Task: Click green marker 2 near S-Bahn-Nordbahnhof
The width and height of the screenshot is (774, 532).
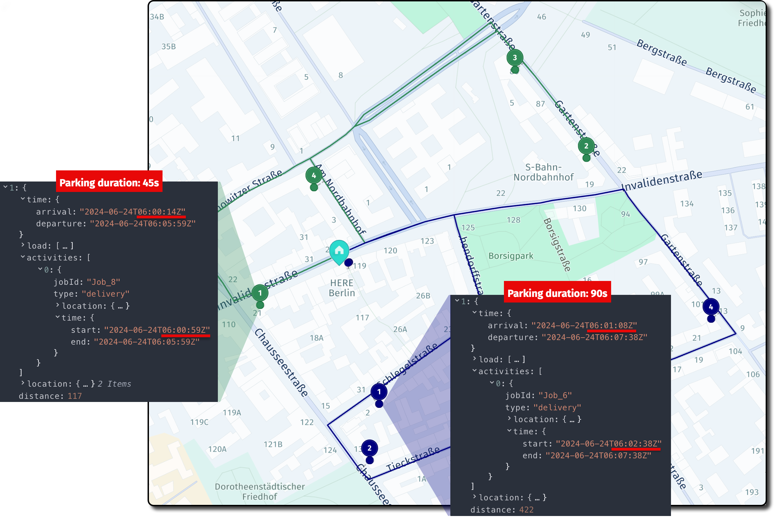Action: [586, 146]
